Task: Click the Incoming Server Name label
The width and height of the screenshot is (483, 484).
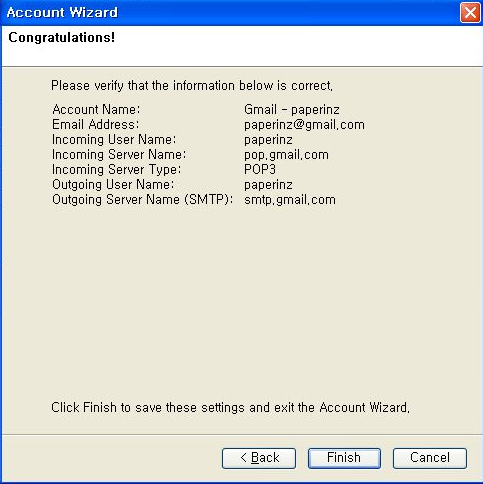Action: tap(119, 154)
